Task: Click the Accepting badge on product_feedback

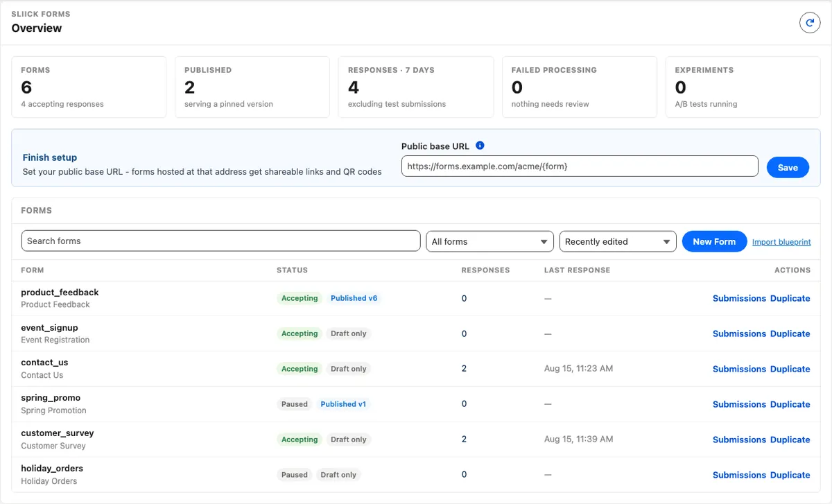Action: point(300,298)
